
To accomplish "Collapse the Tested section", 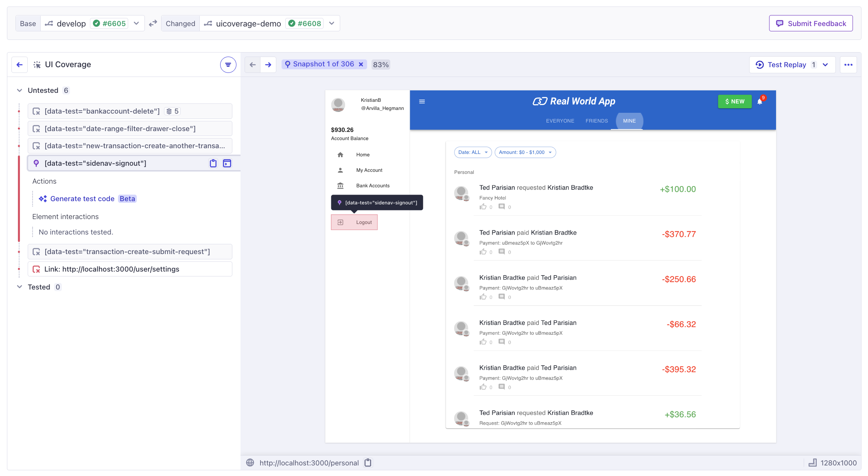I will [20, 287].
